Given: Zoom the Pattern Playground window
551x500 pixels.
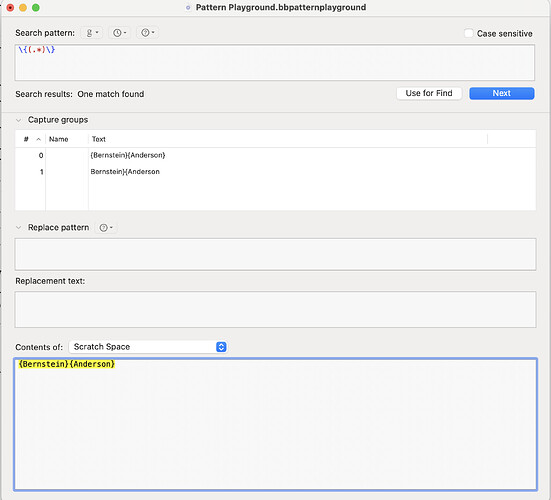Looking at the screenshot, I should (35, 8).
